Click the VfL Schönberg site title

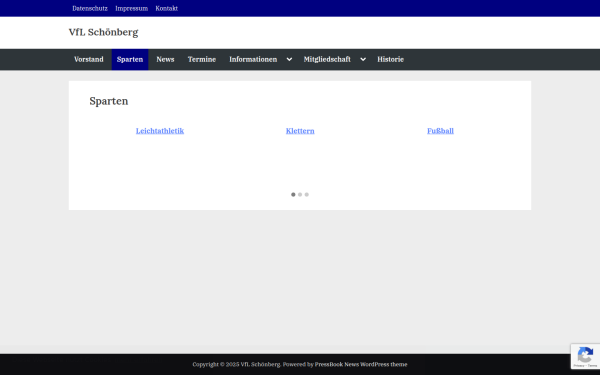tap(103, 32)
